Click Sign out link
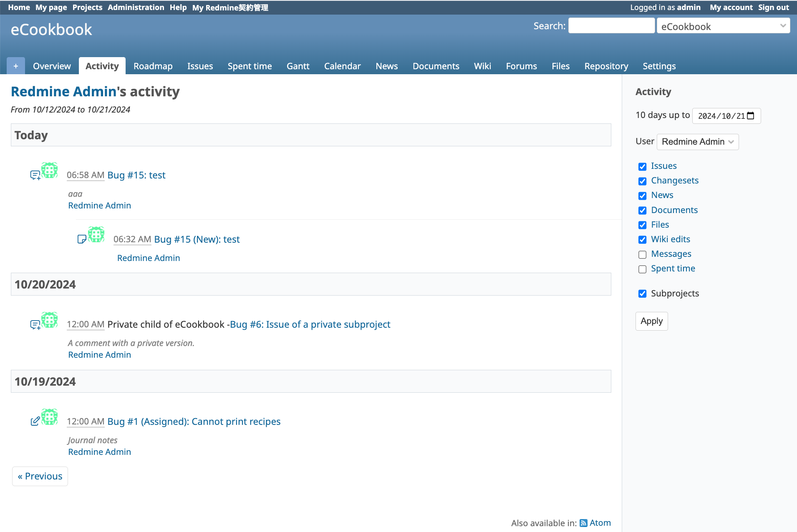Image resolution: width=797 pixels, height=532 pixels. coord(774,7)
